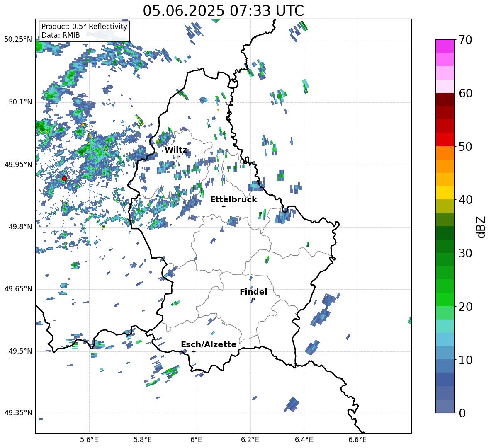Click the 49.65°N latitude label
This screenshot has width=491, height=448.
[x=18, y=289]
